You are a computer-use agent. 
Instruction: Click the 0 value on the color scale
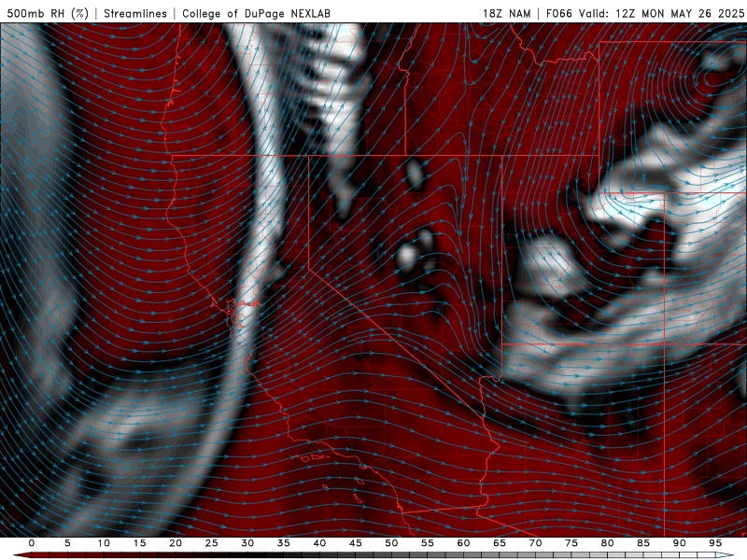point(32,543)
